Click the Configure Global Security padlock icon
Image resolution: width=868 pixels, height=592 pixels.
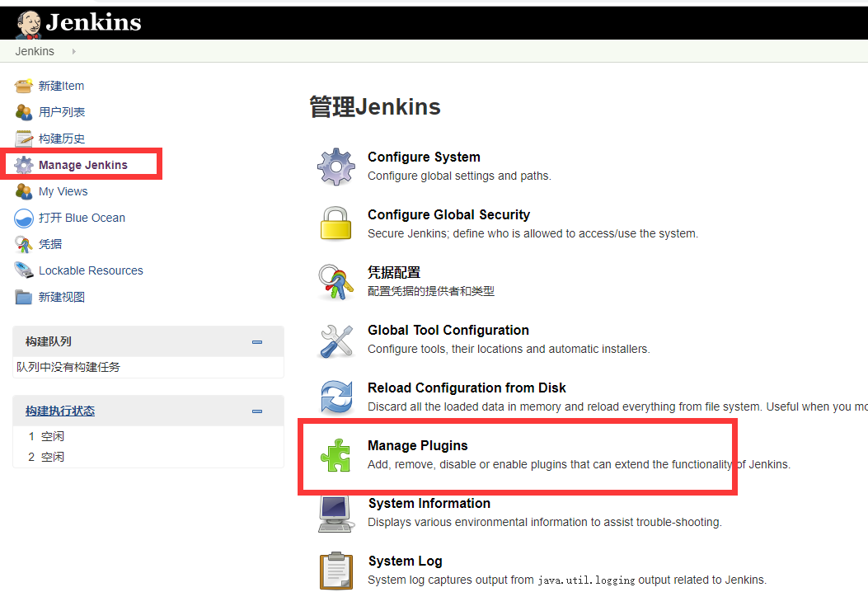tap(336, 223)
